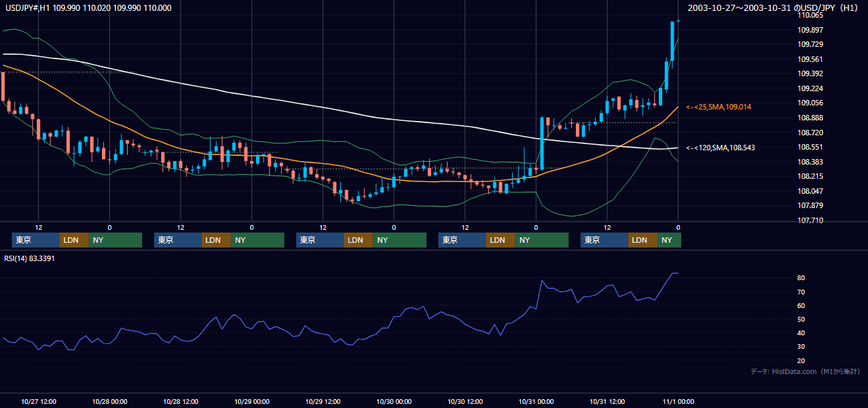Select the 10/30 12:00 time label
This screenshot has height=408, width=868.
tap(465, 401)
